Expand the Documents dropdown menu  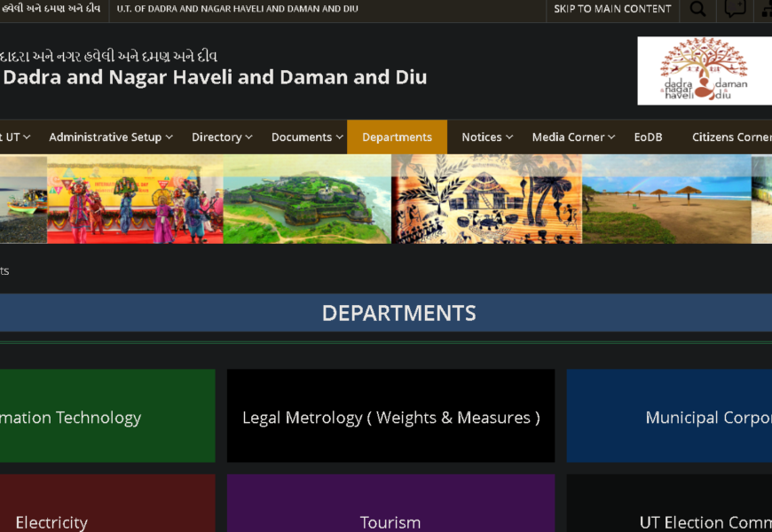307,137
